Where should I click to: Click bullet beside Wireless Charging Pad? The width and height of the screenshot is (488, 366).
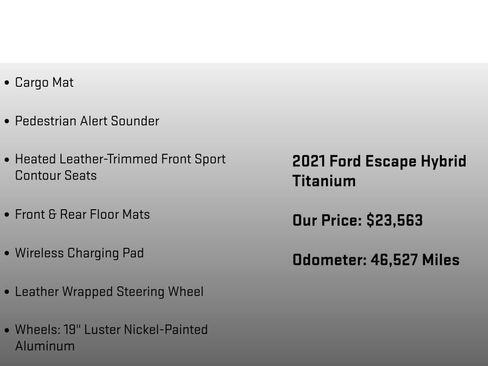(7, 253)
